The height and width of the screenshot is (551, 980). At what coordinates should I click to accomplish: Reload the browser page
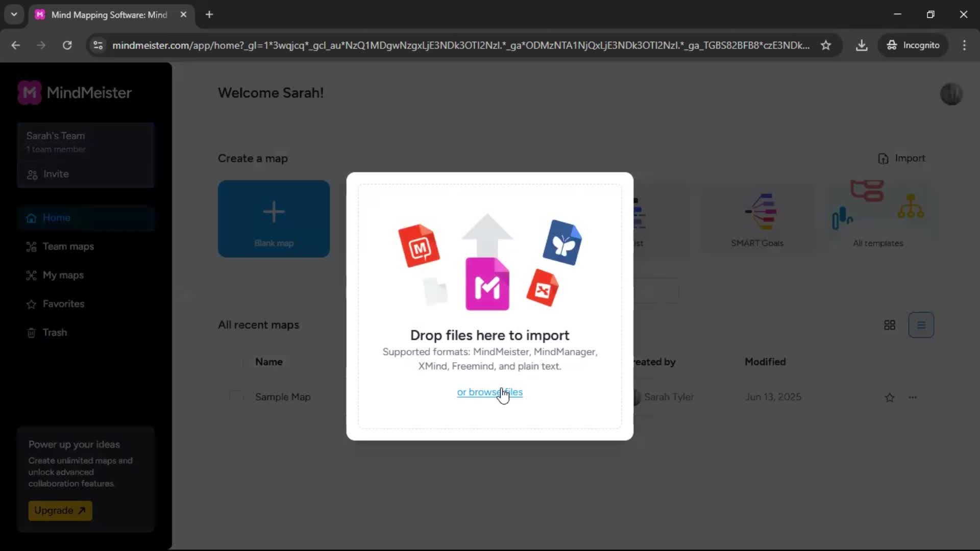coord(67,45)
